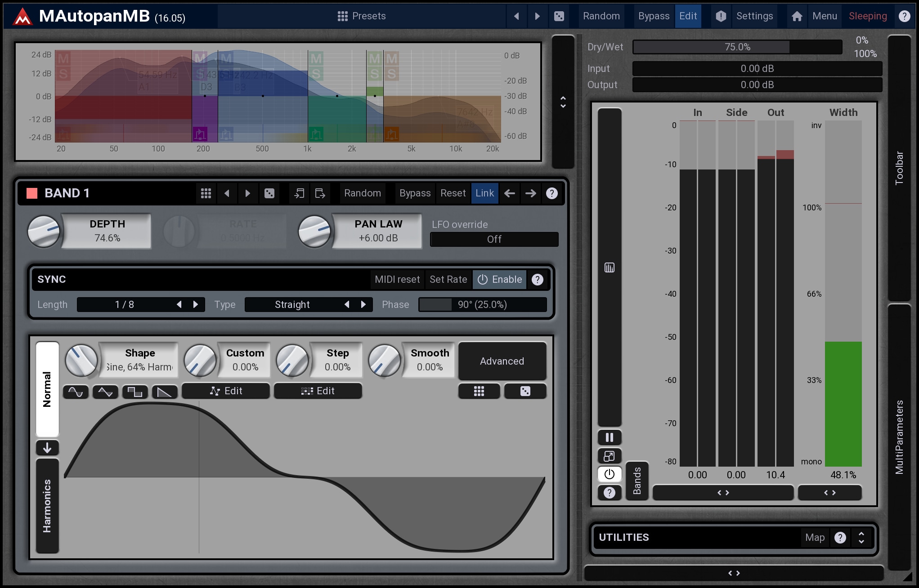Load previous preset with the top left arrow
919x588 pixels.
click(x=516, y=16)
